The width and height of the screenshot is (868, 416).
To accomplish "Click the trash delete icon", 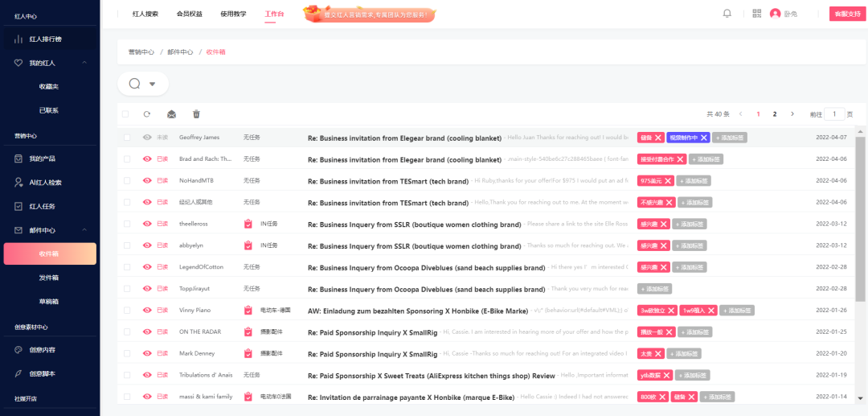I will 196,114.
